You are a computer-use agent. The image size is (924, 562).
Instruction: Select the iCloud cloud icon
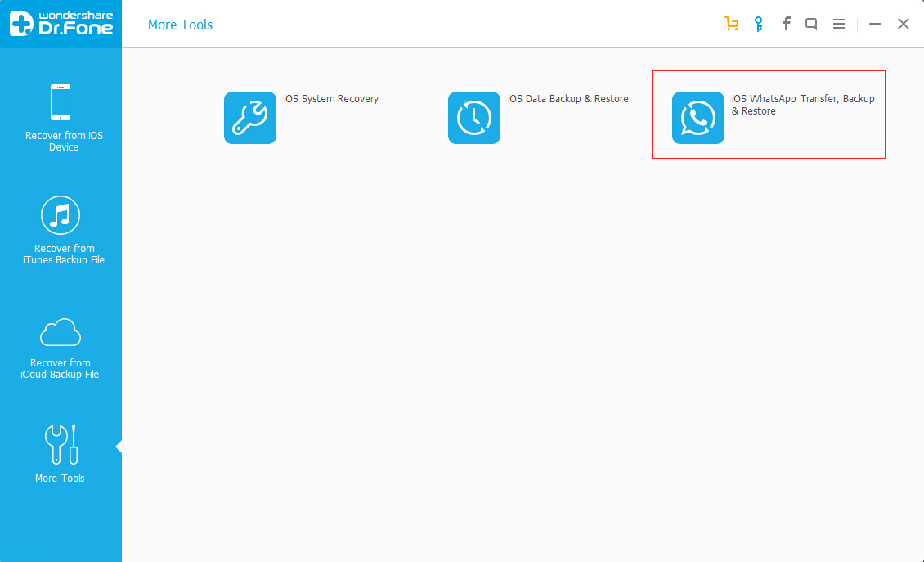tap(61, 332)
